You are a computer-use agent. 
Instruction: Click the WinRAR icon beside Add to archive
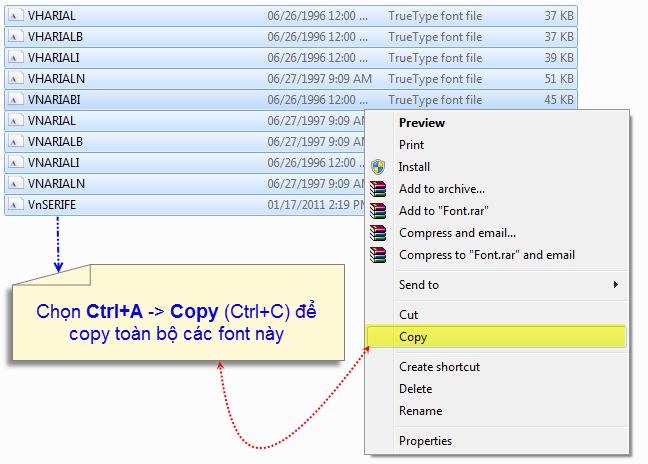click(378, 189)
